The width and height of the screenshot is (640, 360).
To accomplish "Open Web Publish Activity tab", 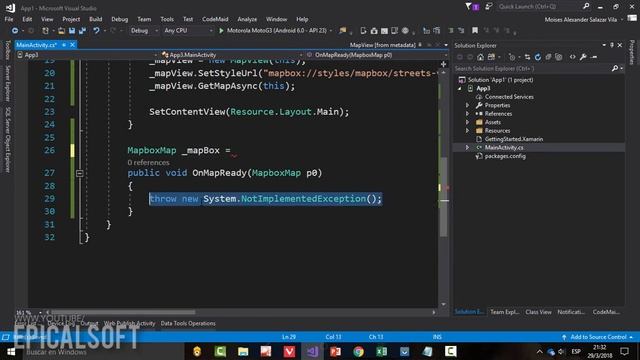I will [129, 323].
